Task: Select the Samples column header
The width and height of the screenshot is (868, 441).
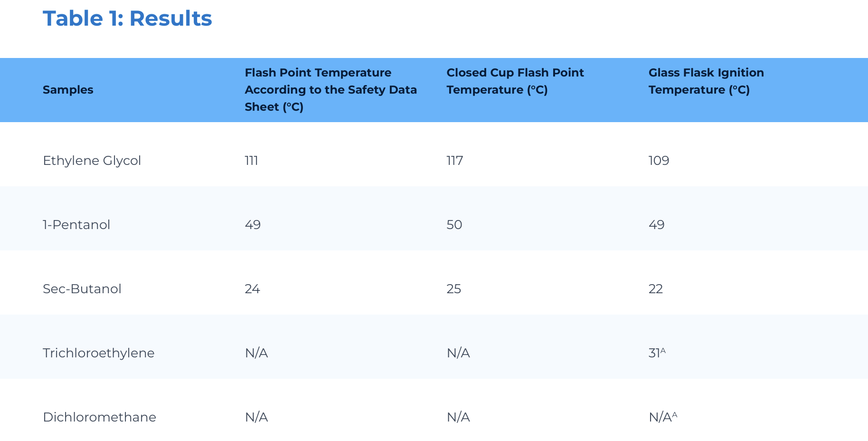Action: (x=68, y=90)
